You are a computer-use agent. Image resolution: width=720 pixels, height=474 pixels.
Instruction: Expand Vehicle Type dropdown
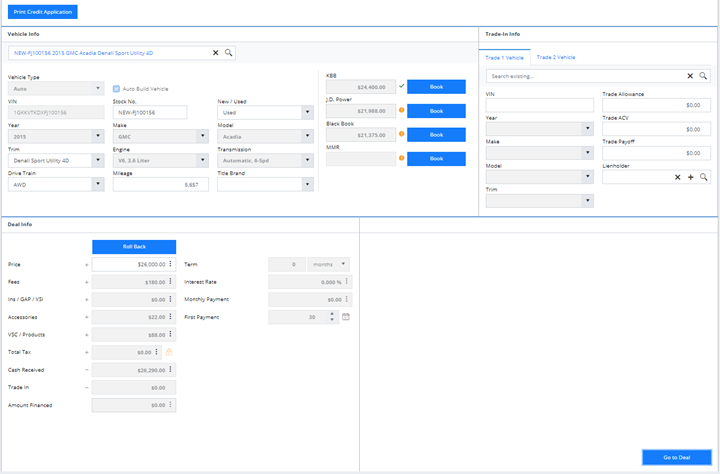pyautogui.click(x=97, y=88)
